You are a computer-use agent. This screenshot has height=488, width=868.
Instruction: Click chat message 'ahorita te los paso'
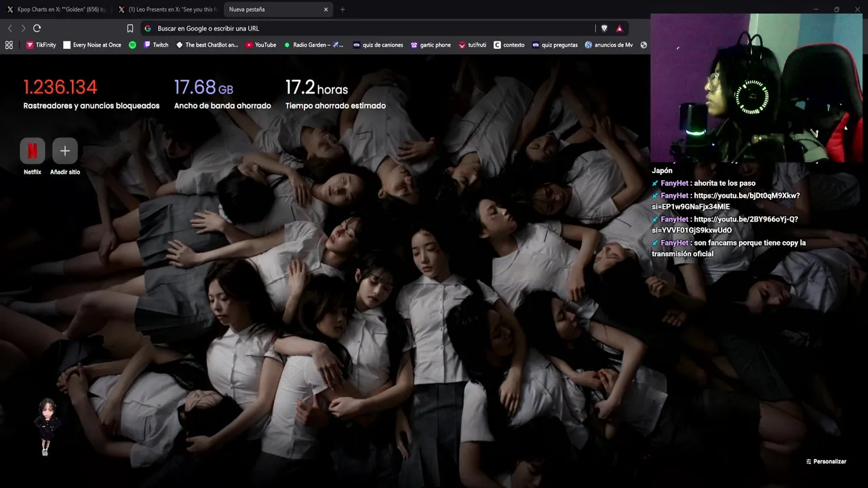[x=724, y=183]
